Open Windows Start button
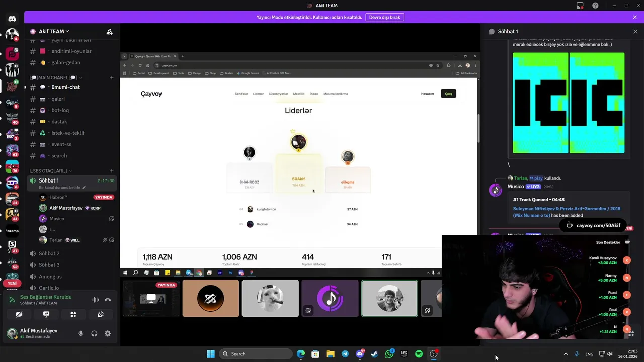This screenshot has height=362, width=644. pyautogui.click(x=211, y=354)
